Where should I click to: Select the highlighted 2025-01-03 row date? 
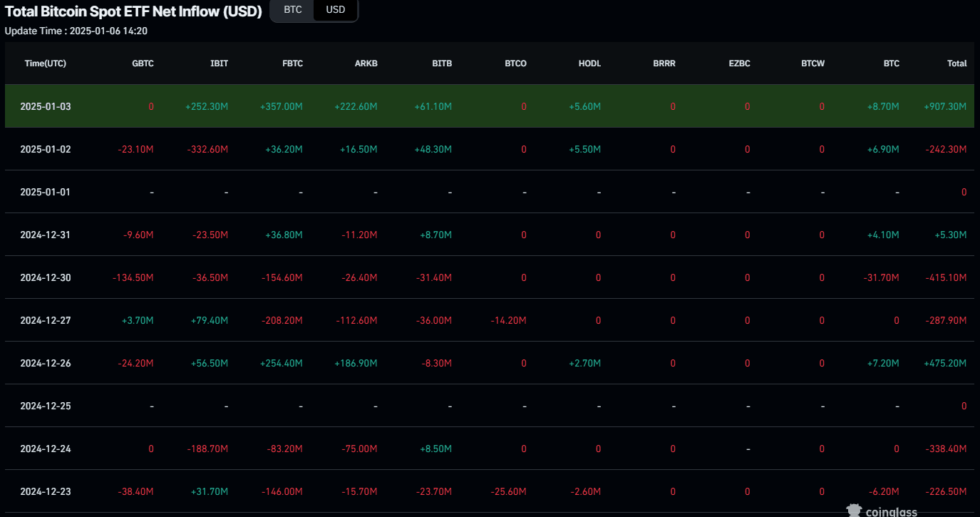click(46, 106)
